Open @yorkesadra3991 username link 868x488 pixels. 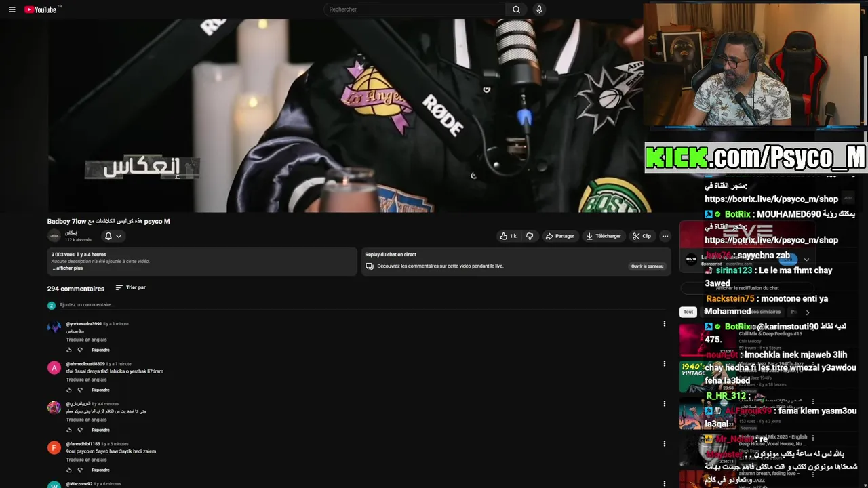[x=83, y=324]
